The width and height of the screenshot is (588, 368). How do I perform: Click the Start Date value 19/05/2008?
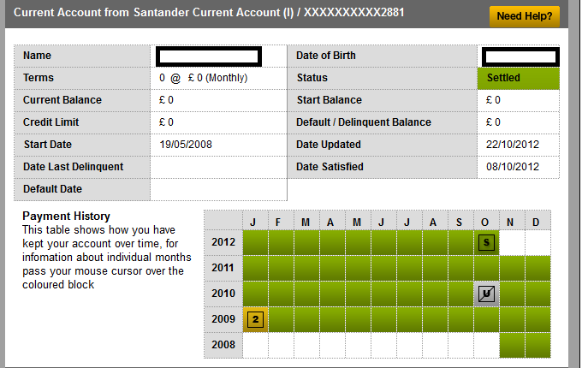click(186, 145)
